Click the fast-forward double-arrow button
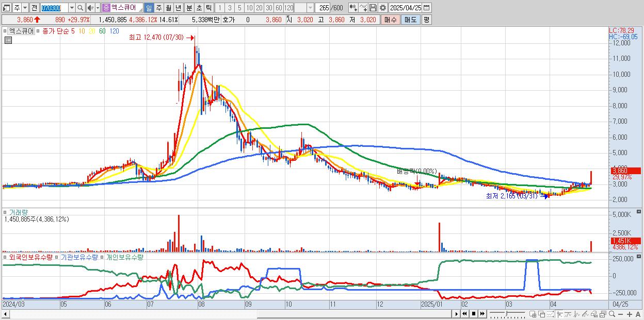Image resolution: width=644 pixels, height=320 pixels. pyautogui.click(x=482, y=314)
